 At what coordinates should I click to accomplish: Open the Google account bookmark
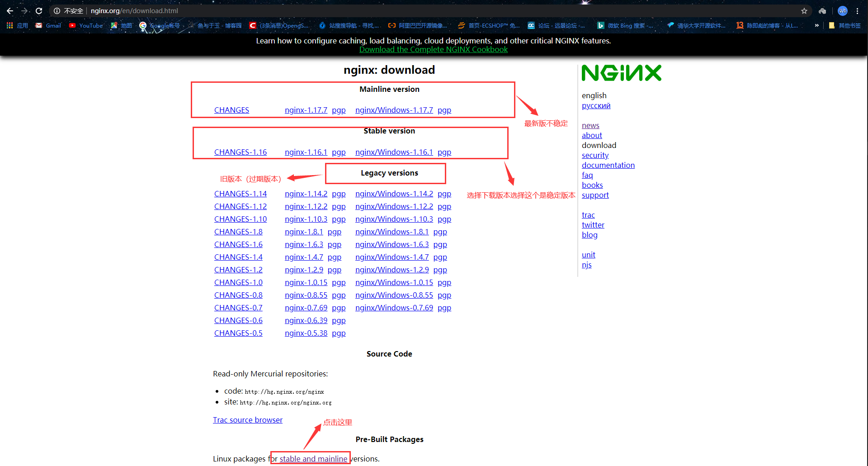click(x=160, y=25)
